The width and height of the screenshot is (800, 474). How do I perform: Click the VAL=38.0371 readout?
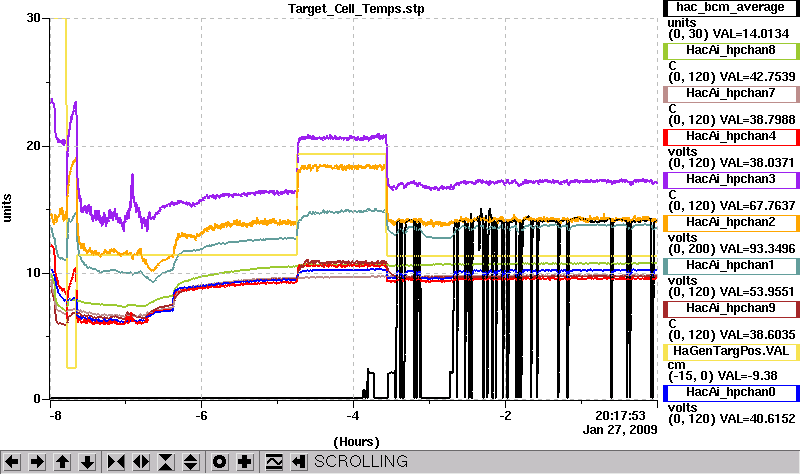(757, 163)
